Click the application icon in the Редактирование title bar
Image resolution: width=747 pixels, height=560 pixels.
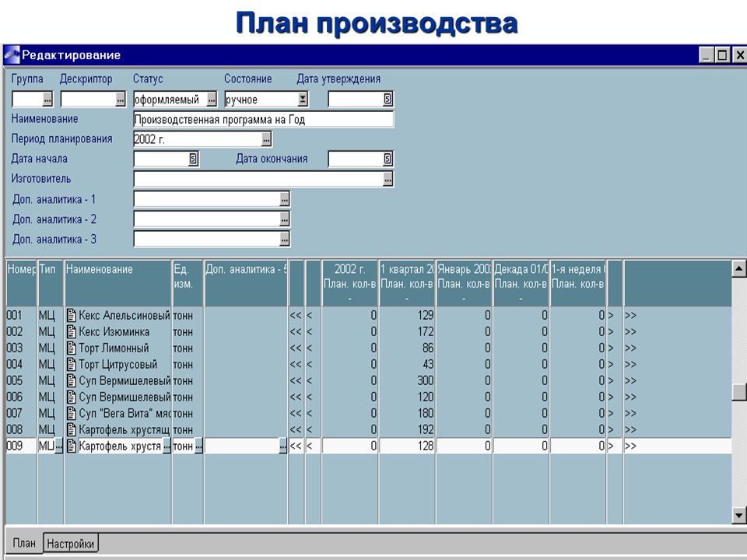(x=12, y=54)
